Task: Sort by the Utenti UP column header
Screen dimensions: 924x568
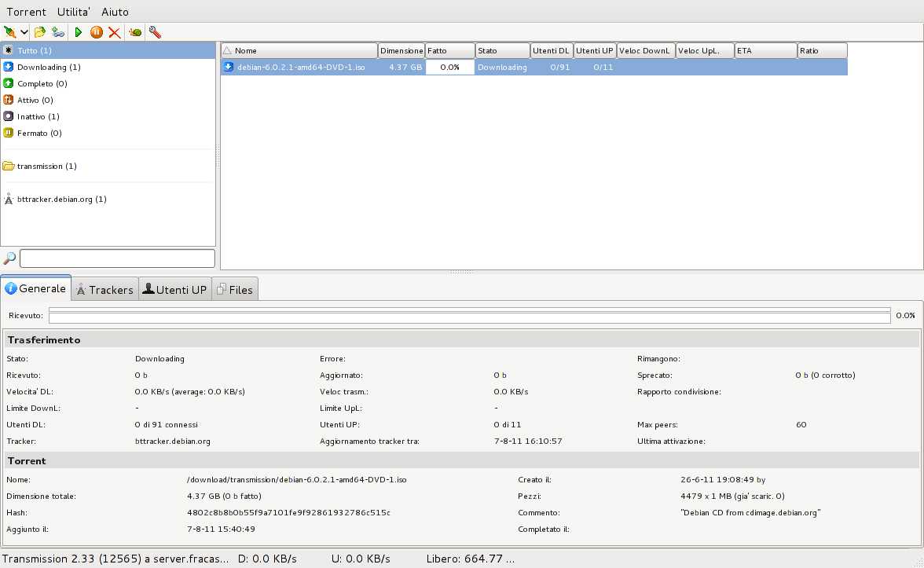Action: click(595, 50)
